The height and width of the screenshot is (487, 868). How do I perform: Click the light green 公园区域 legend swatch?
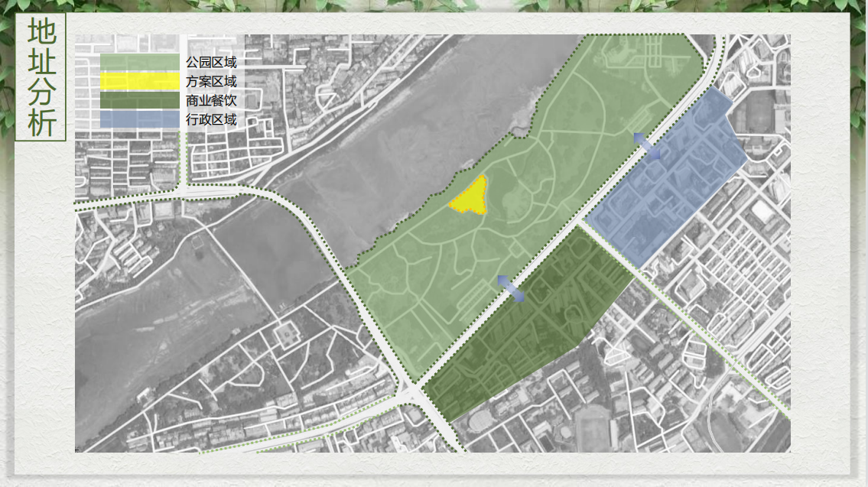click(x=138, y=62)
